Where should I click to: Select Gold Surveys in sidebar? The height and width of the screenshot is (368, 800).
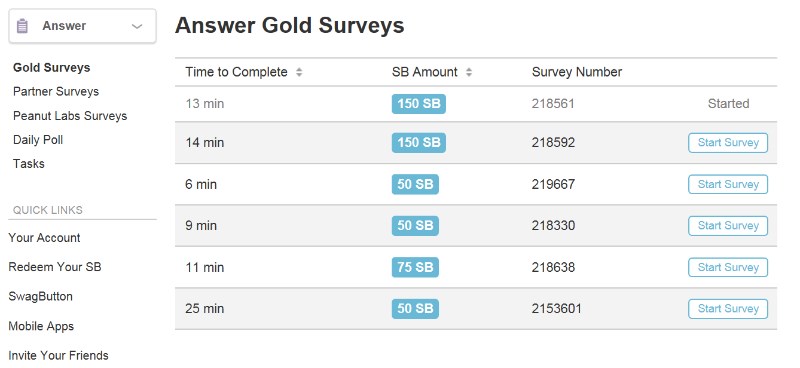(x=52, y=67)
